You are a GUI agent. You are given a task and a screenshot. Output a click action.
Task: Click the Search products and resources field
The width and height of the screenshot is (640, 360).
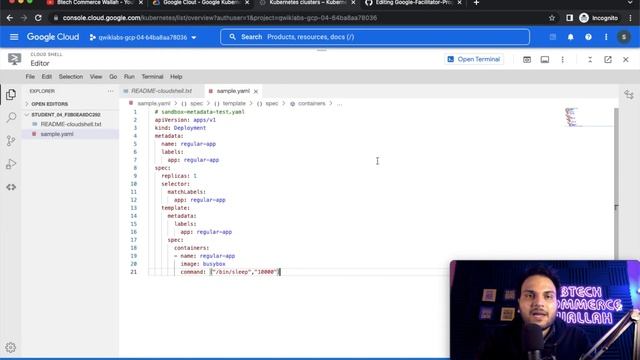pyautogui.click(x=375, y=37)
